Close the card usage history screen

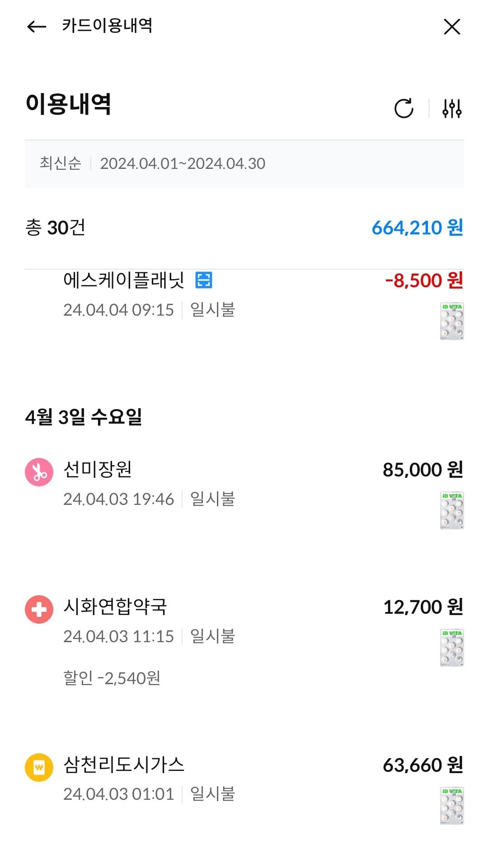tap(452, 27)
